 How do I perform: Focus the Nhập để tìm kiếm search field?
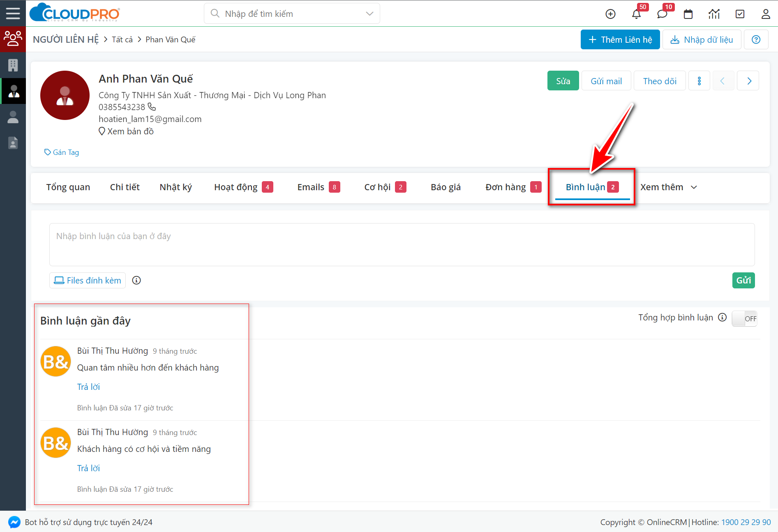pyautogui.click(x=292, y=14)
